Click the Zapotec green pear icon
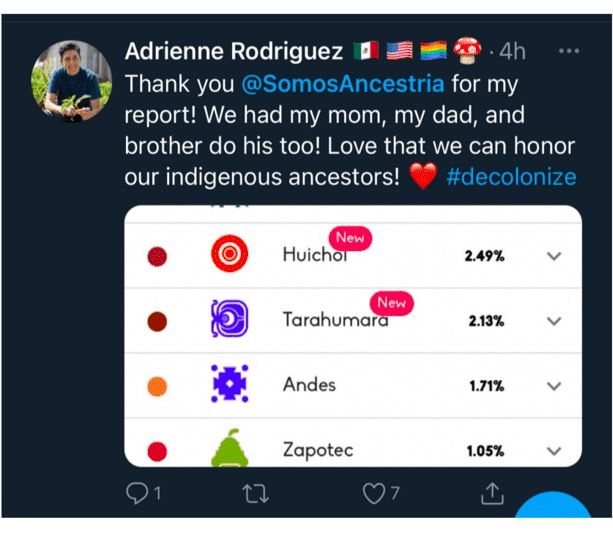 pos(229,448)
